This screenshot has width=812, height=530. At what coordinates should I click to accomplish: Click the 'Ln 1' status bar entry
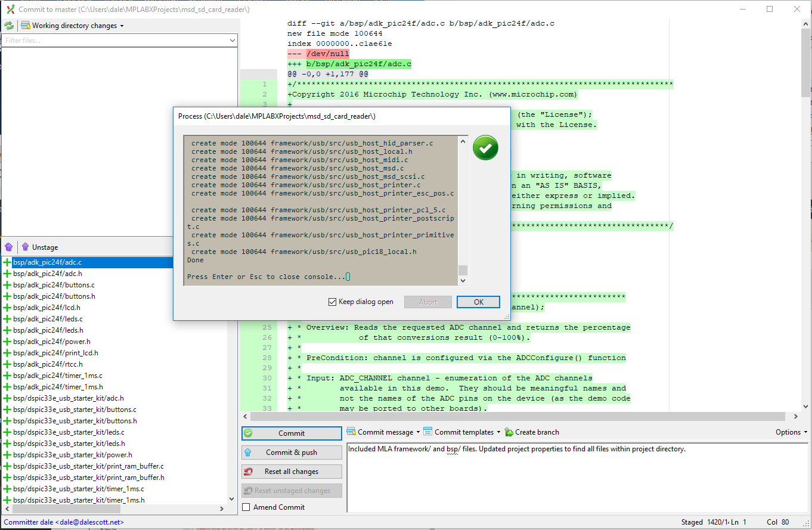tap(739, 522)
